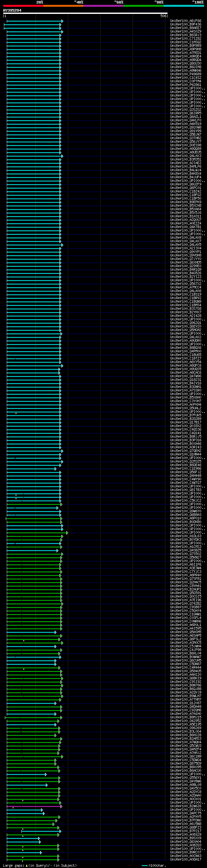Select the UniRef100_A7PED1 label
This screenshot has width=207, height=868.
[186, 53]
